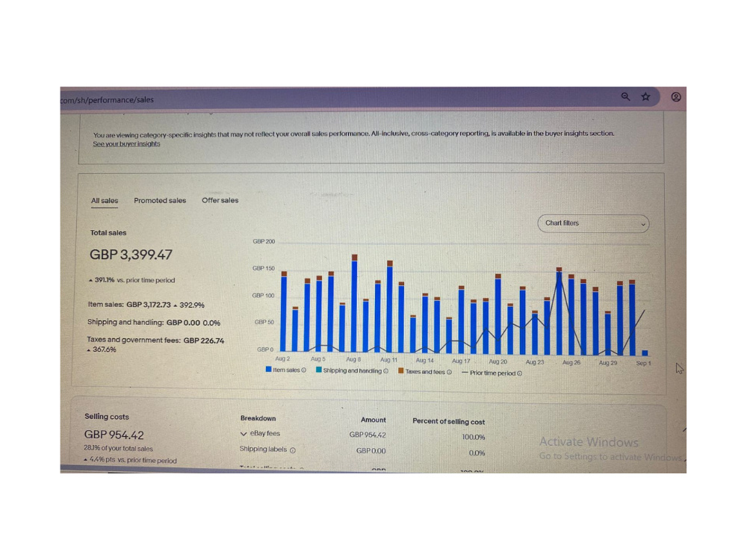Click the Selling costs GBP 954.42 total

click(x=114, y=435)
